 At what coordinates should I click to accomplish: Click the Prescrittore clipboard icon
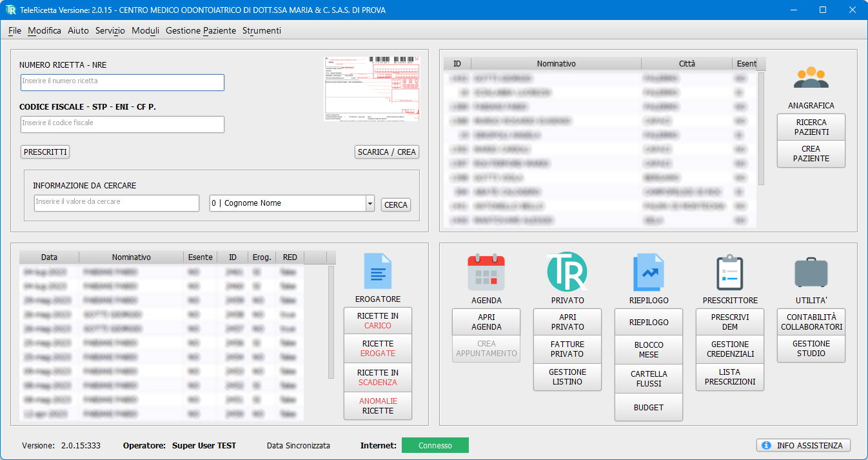(729, 272)
